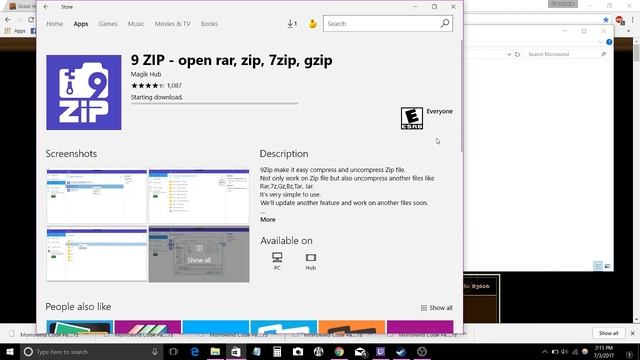Image resolution: width=640 pixels, height=360 pixels.
Task: Show hidden system tray icons
Action: coord(544,352)
